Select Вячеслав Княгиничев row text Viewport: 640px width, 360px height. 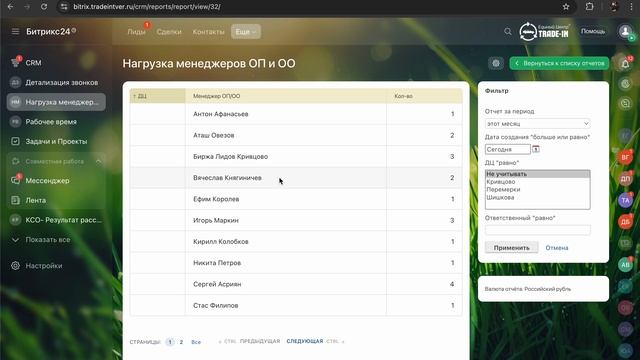tap(227, 178)
